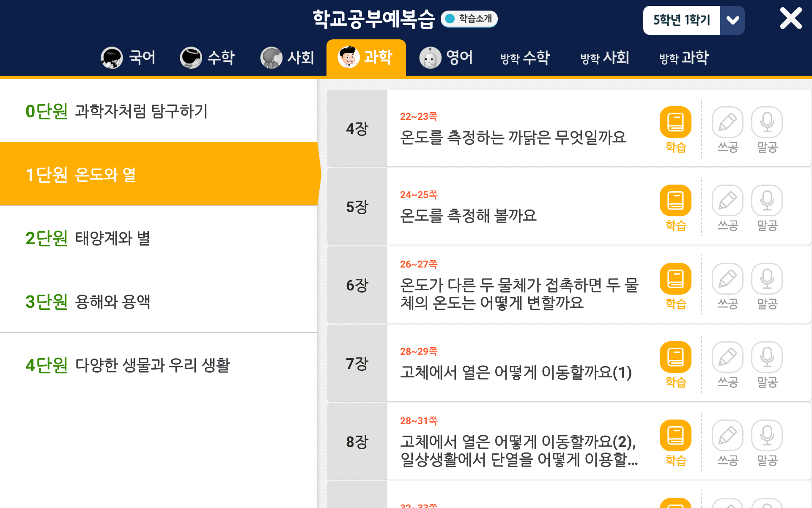Select 3단원 용해와 용액

coord(159,301)
